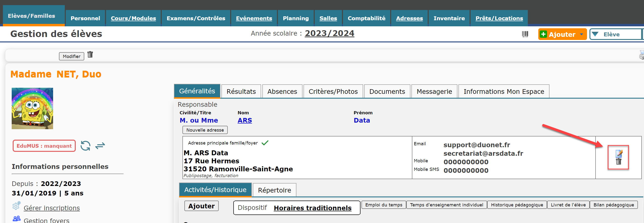Switch to Absences tab
Image resolution: width=644 pixels, height=223 pixels.
click(x=282, y=91)
